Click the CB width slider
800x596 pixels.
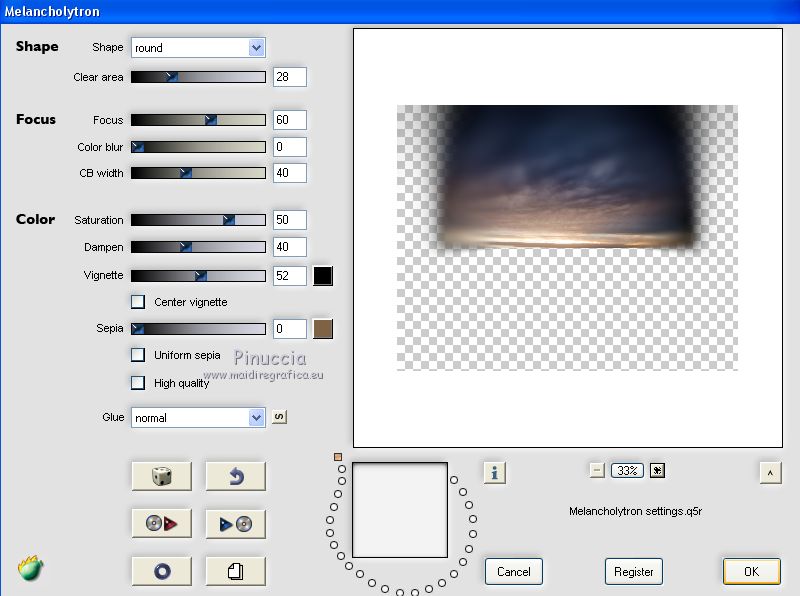[x=198, y=173]
